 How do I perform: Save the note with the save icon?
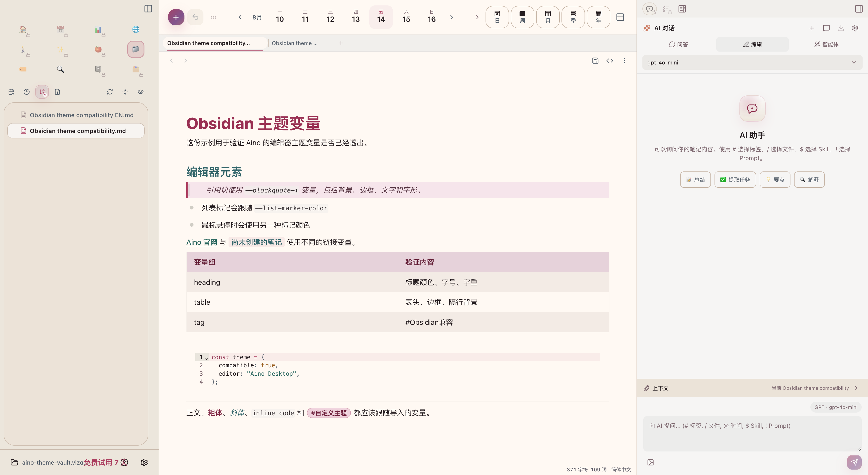[x=595, y=61]
